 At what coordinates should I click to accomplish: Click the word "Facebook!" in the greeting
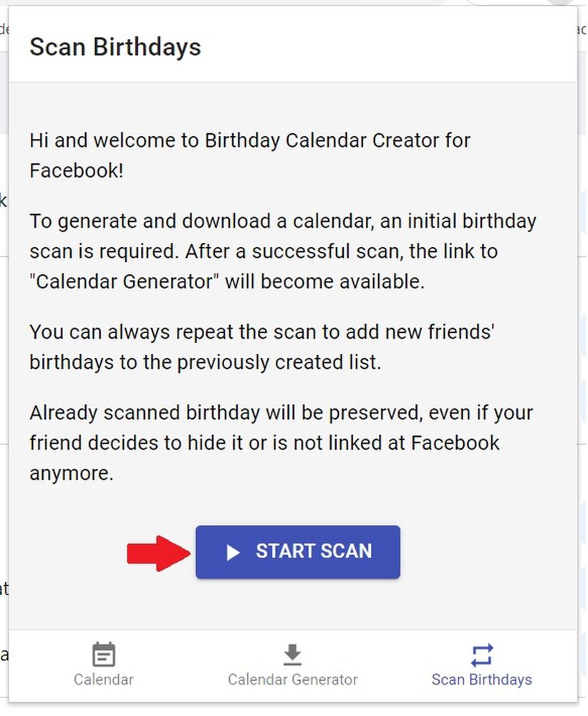(x=77, y=171)
